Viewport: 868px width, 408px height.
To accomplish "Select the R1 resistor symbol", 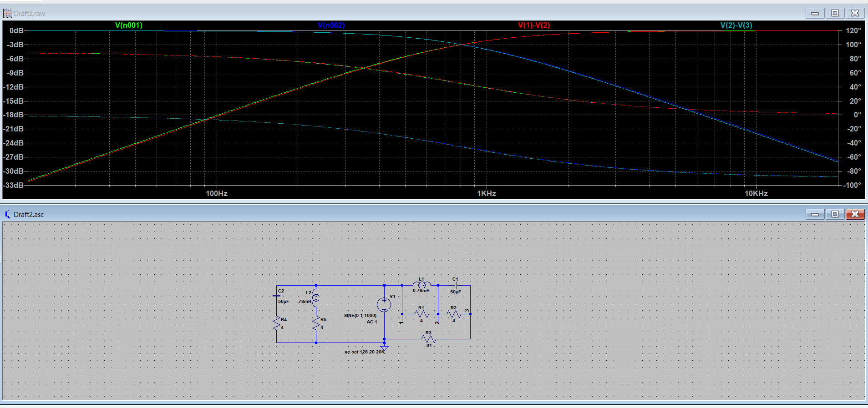I will [421, 314].
